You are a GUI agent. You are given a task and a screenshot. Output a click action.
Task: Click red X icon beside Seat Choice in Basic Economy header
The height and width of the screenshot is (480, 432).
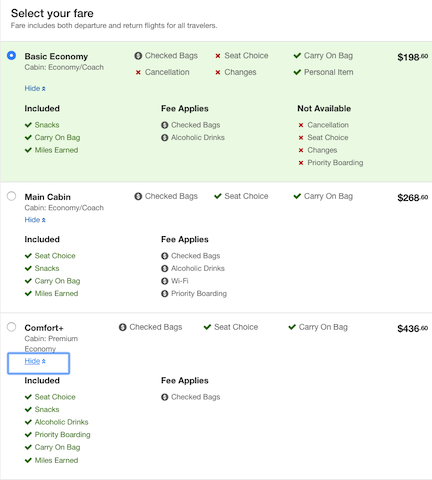pyautogui.click(x=218, y=56)
